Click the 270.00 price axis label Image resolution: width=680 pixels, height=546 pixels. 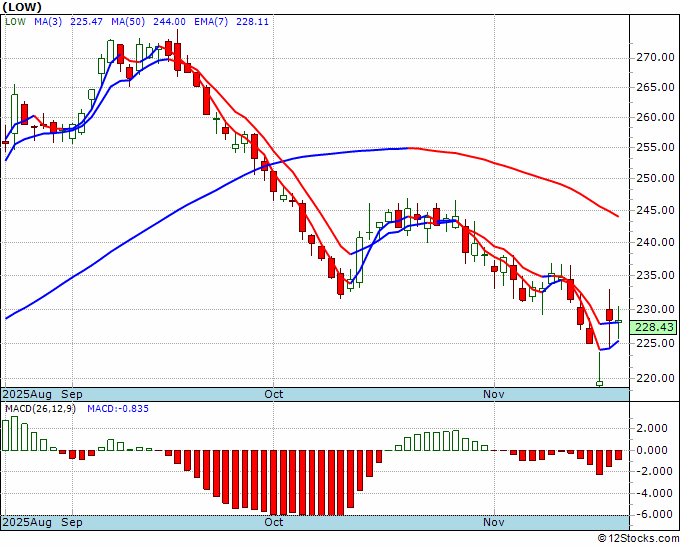(x=655, y=57)
